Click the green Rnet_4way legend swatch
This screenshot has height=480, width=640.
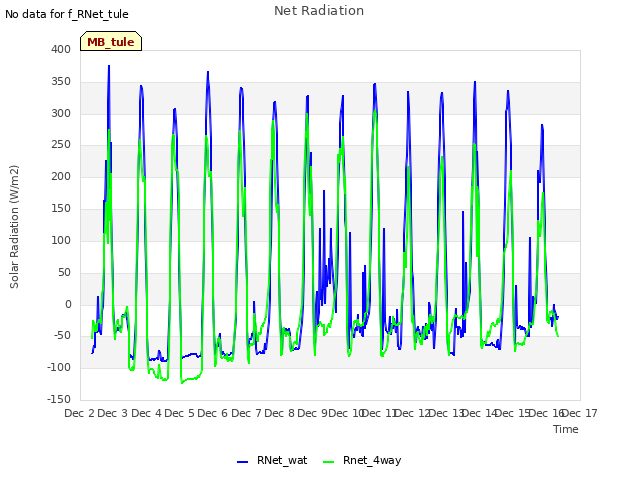[x=329, y=462]
